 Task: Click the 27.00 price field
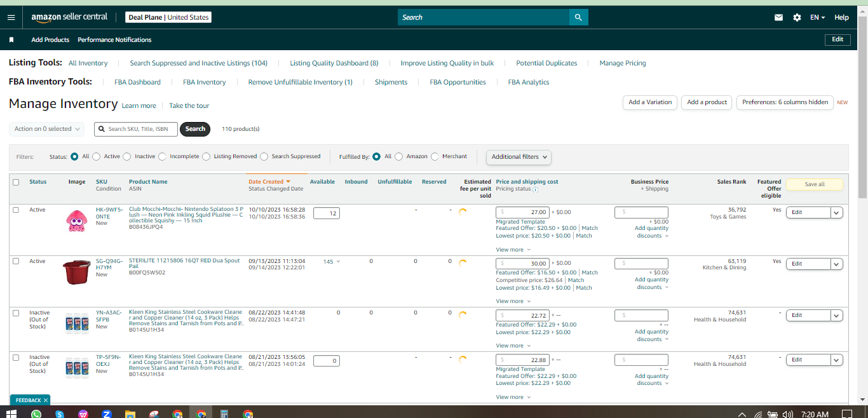(522, 212)
